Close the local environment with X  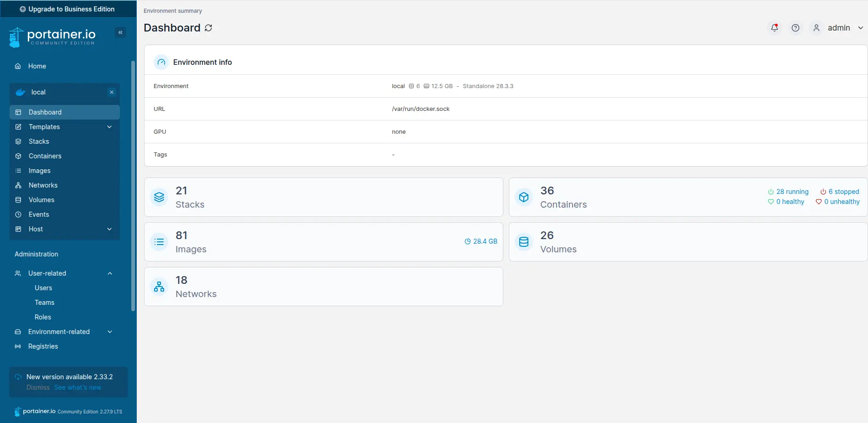coord(112,92)
